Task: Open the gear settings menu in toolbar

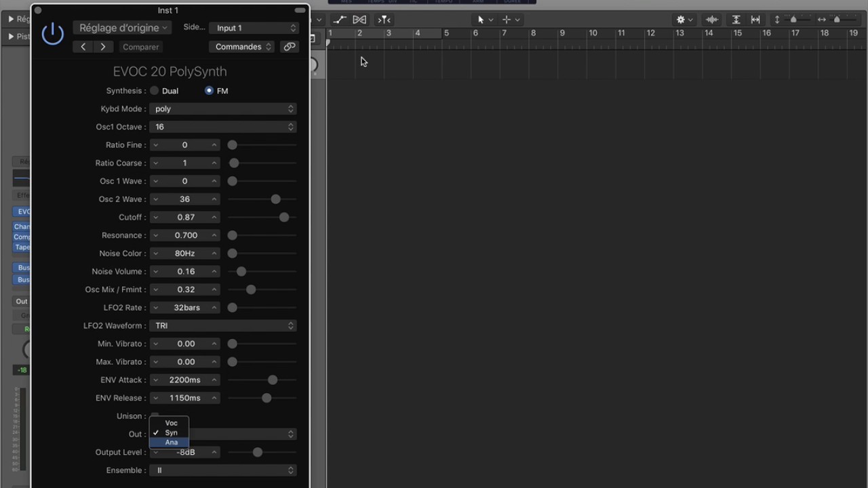Action: (685, 20)
